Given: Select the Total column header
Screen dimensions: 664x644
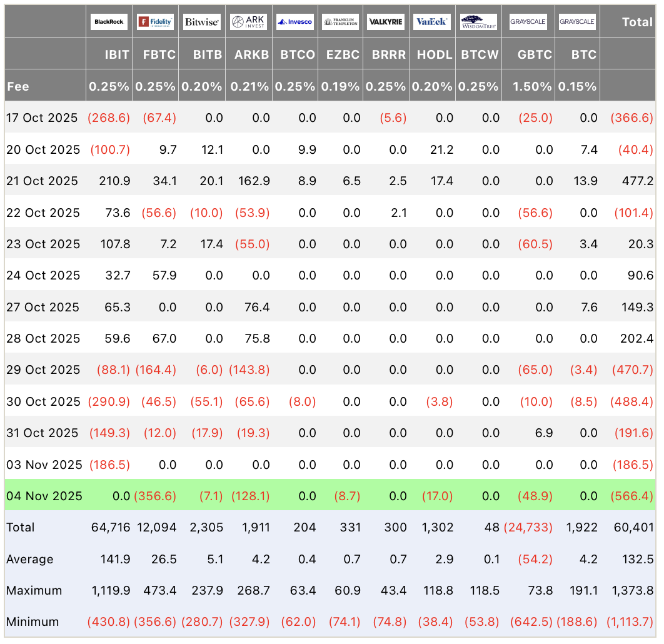Looking at the screenshot, I should [637, 22].
